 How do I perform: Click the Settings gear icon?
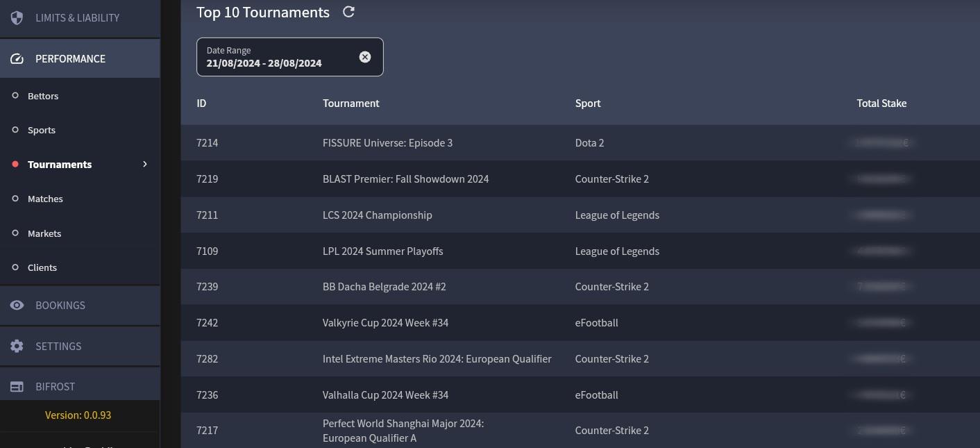tap(17, 346)
